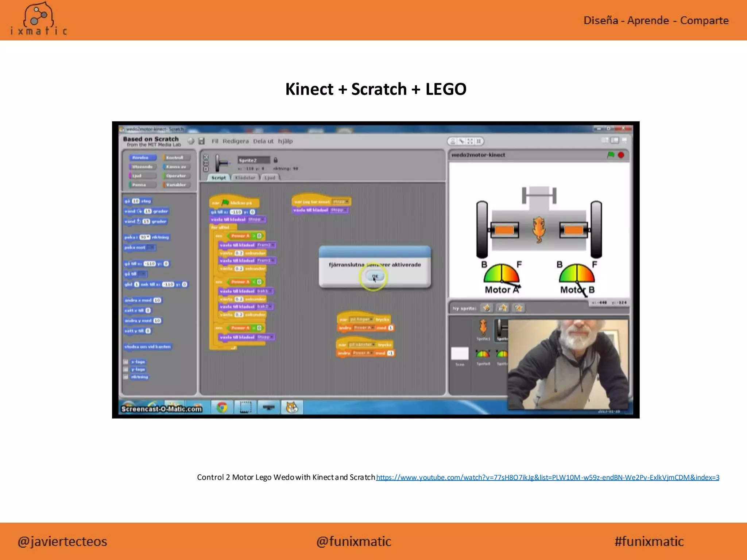
Task: Enter presentation mode icon
Action: [624, 140]
